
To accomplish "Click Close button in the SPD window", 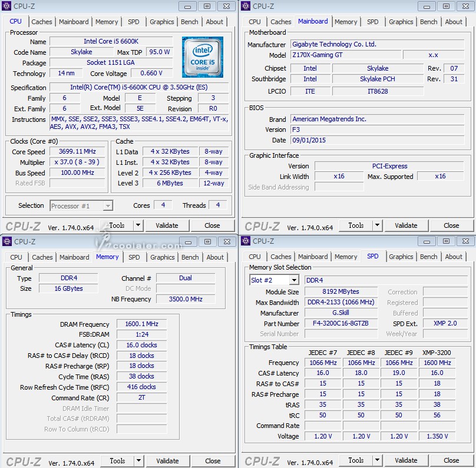I will pyautogui.click(x=451, y=460).
